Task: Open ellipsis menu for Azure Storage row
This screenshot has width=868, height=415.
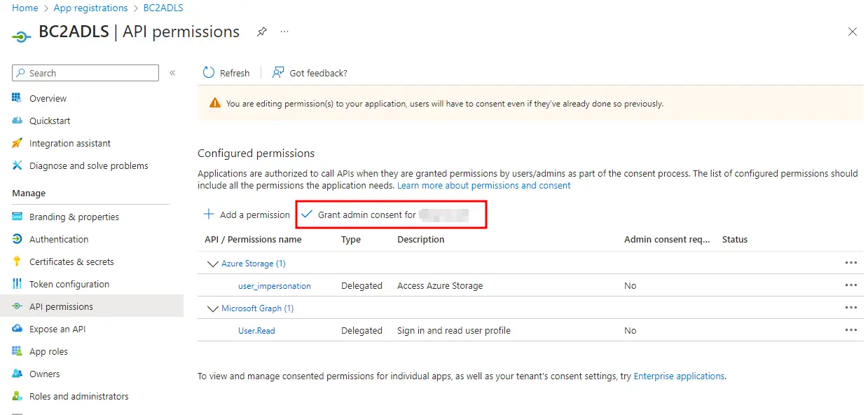Action: (851, 263)
